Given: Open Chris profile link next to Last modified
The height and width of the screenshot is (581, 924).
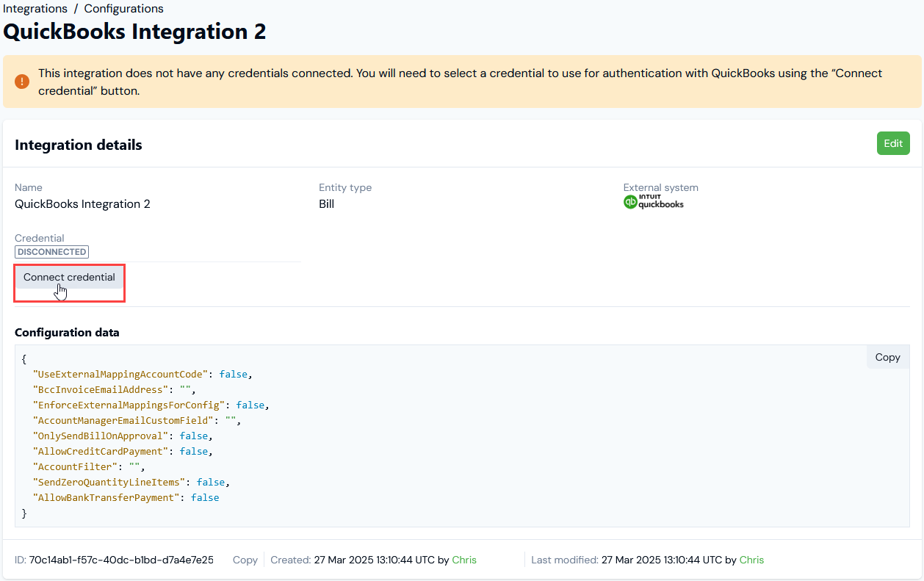Looking at the screenshot, I should [x=751, y=560].
